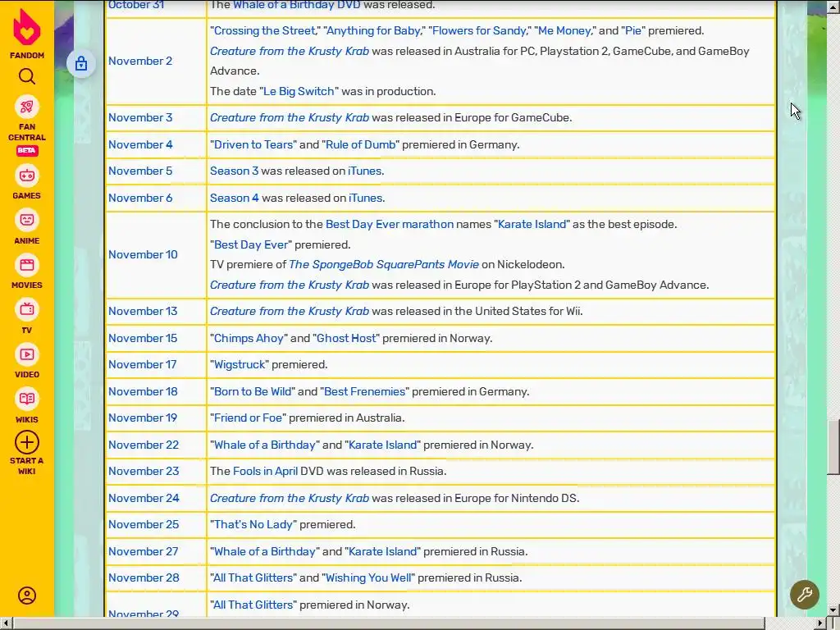
Task: Open Fan Central rocket icon
Action: (x=27, y=107)
